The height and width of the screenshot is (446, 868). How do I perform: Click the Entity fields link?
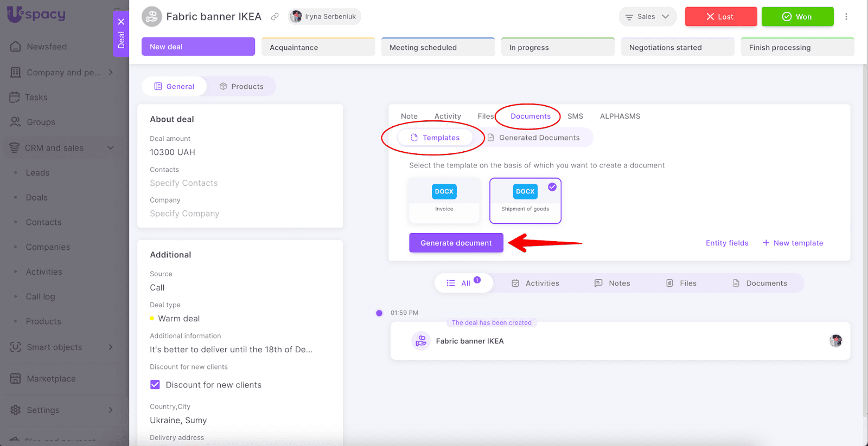pos(726,243)
